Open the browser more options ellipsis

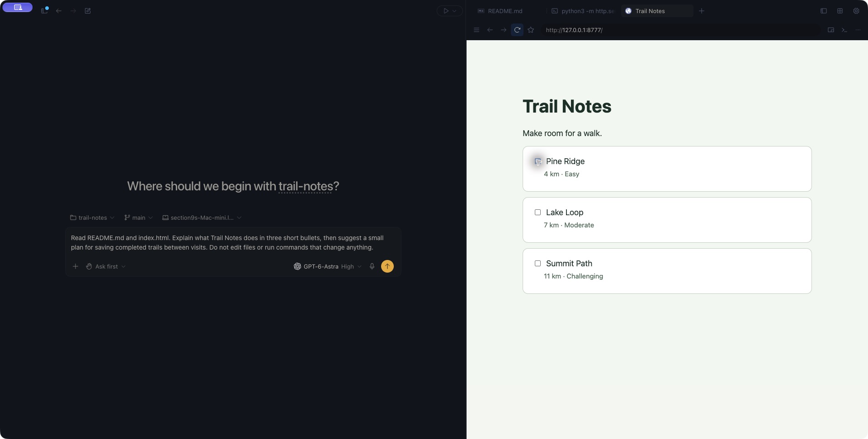coord(858,30)
